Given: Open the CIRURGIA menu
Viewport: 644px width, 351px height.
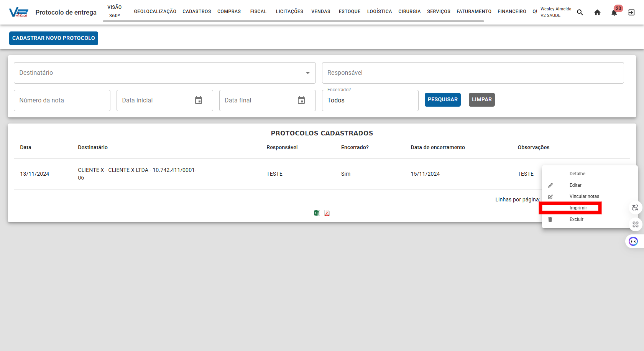Looking at the screenshot, I should pos(409,12).
